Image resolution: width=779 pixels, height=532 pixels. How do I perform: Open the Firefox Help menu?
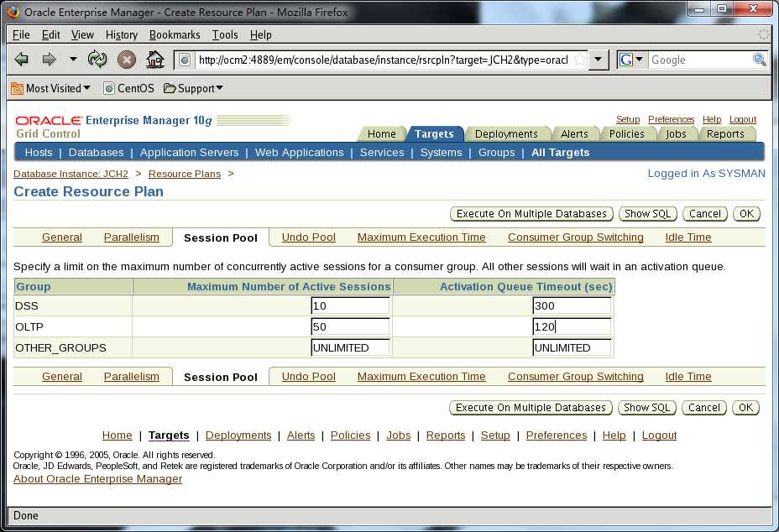click(260, 34)
